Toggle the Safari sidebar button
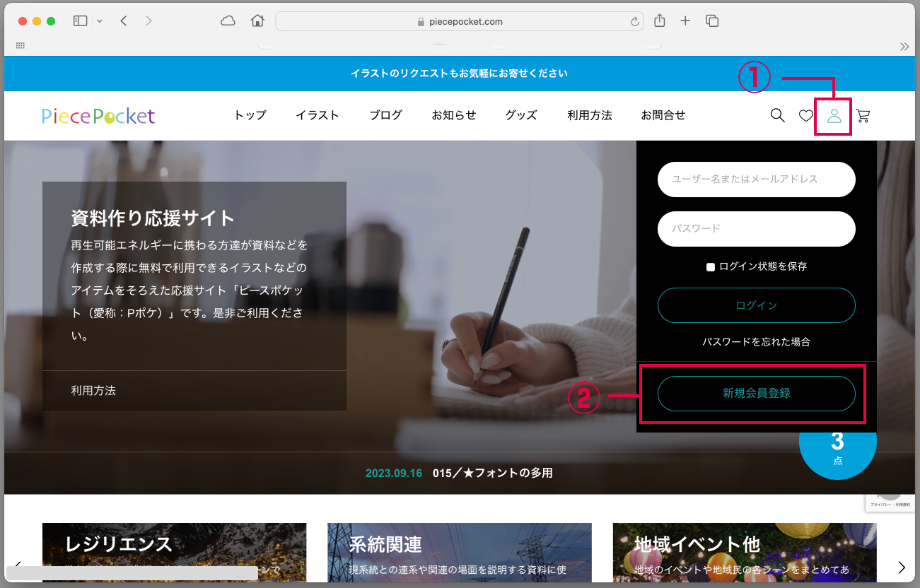The height and width of the screenshot is (588, 920). [80, 21]
